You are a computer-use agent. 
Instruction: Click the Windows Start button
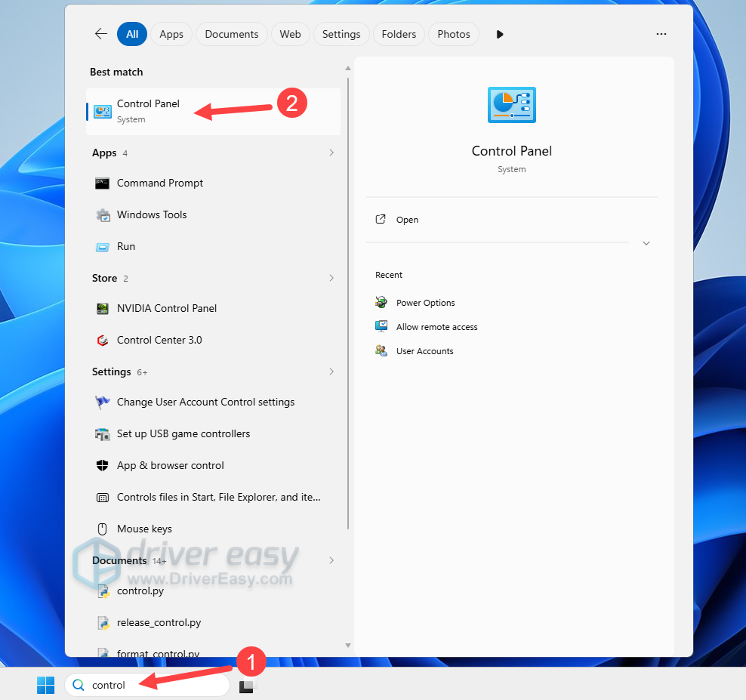[x=45, y=685]
